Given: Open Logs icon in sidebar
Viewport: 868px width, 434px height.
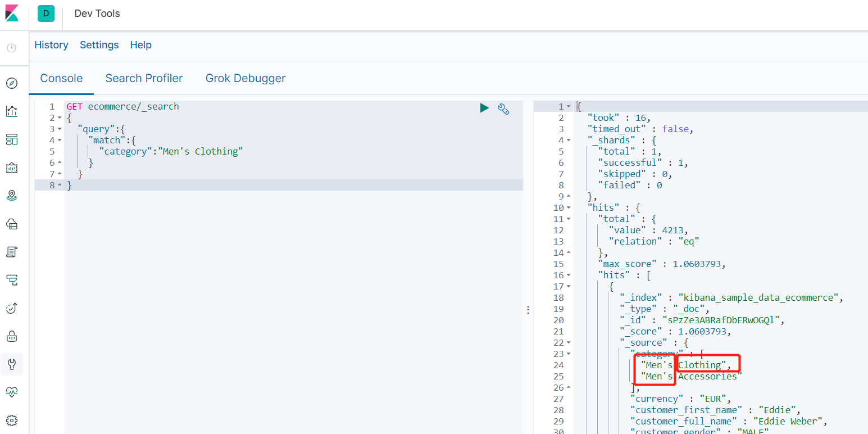Looking at the screenshot, I should (12, 252).
